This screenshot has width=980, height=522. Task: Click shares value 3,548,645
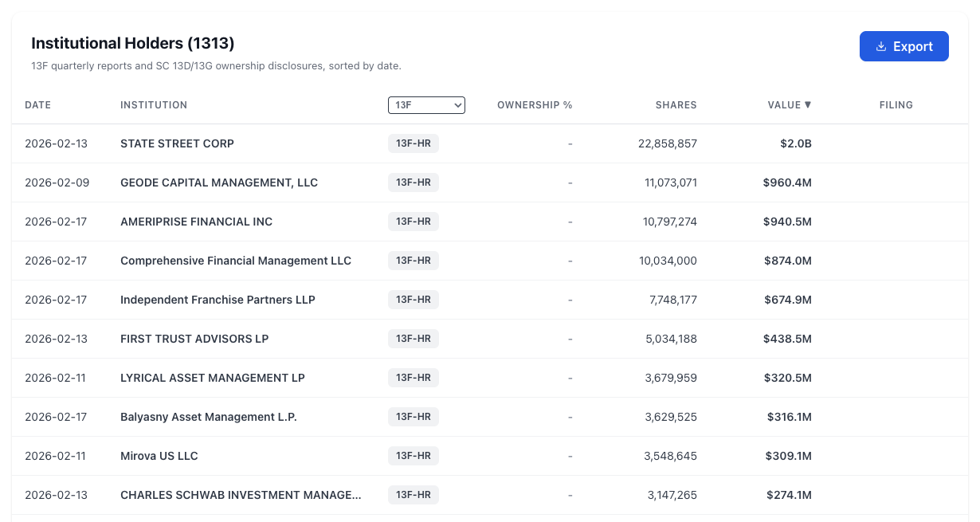tap(671, 456)
